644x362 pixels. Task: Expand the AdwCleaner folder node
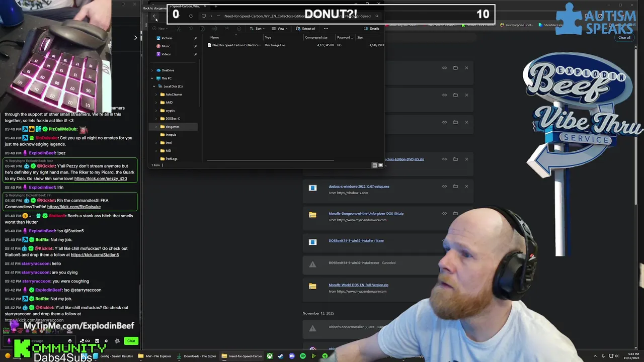[156, 95]
